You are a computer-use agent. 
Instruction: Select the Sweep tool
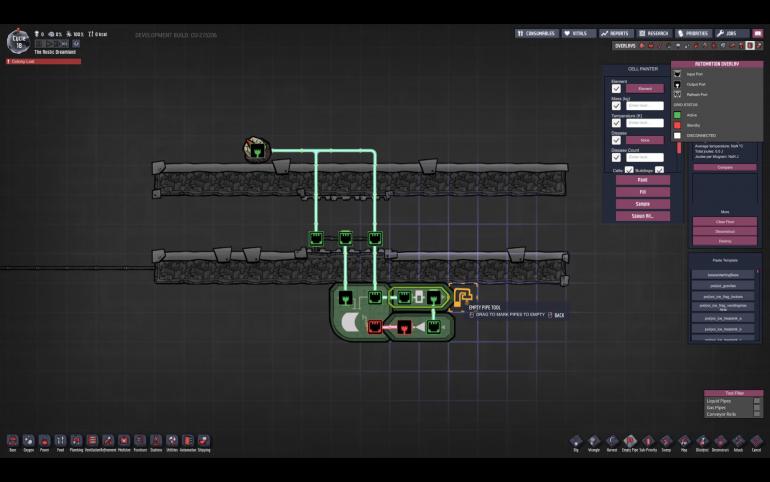pos(666,441)
